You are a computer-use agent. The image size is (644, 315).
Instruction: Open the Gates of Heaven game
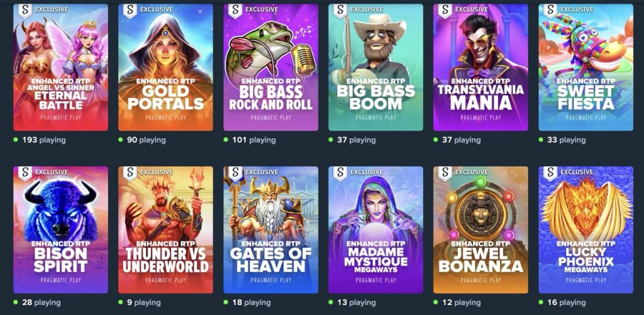point(270,229)
